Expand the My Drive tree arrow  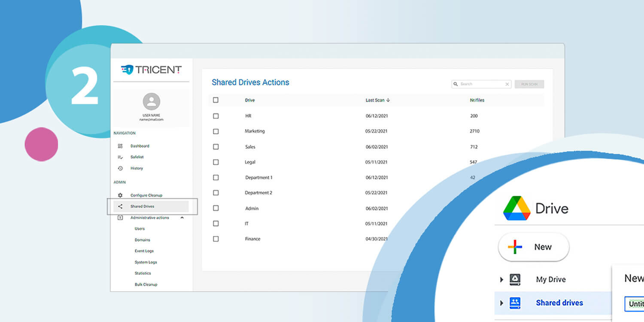tap(501, 279)
